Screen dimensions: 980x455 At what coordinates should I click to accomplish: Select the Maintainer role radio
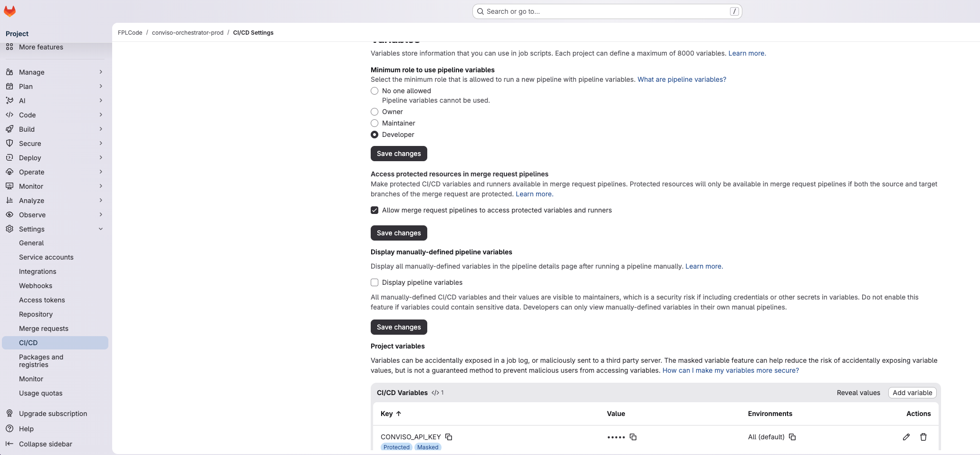point(375,123)
